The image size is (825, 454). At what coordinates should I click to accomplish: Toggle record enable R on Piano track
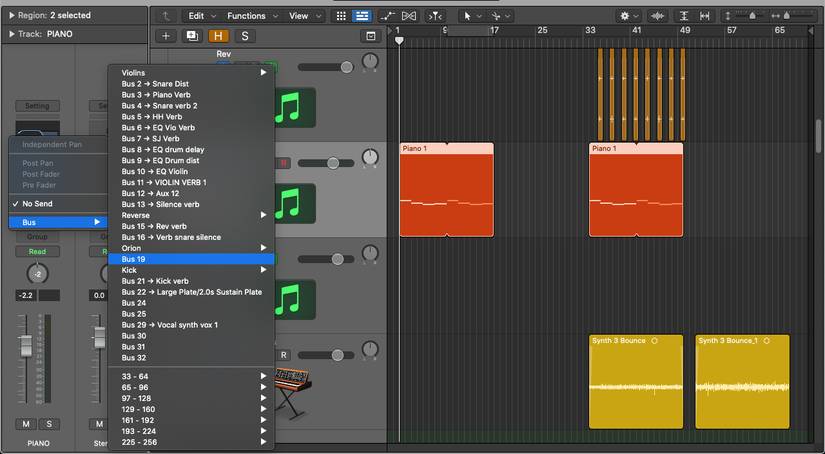coord(283,163)
